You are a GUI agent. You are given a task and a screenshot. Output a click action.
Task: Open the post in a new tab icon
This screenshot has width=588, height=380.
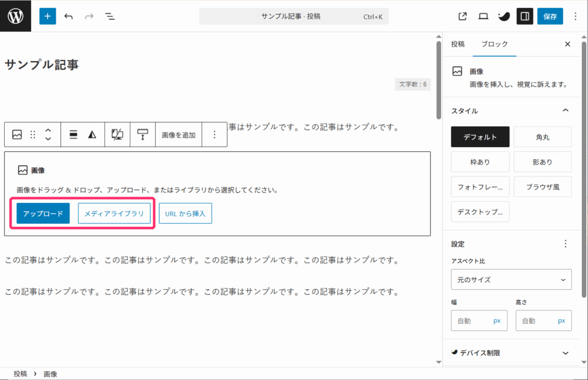(462, 16)
